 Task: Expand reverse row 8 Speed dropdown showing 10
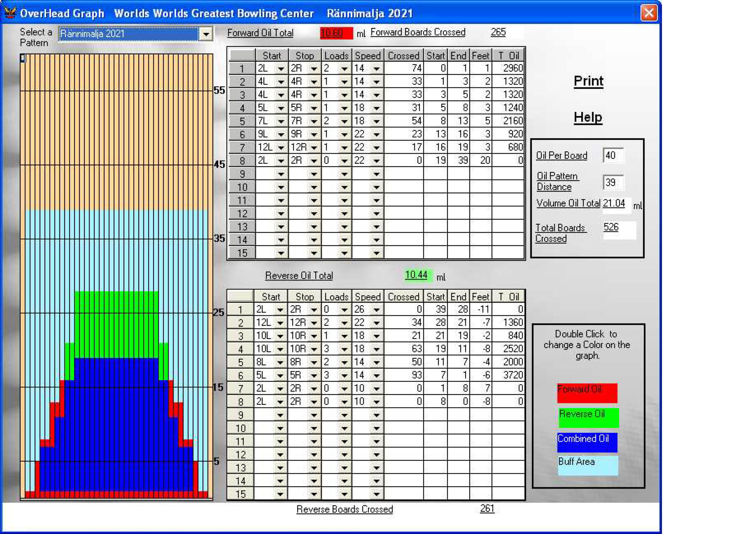click(376, 402)
